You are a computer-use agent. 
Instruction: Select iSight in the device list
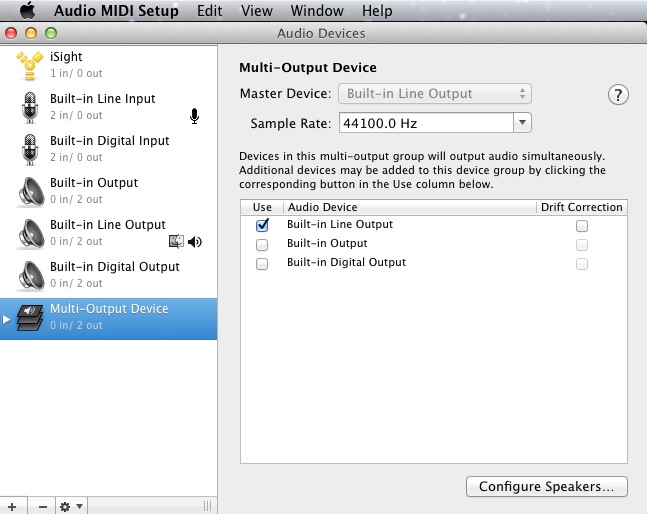pos(109,65)
